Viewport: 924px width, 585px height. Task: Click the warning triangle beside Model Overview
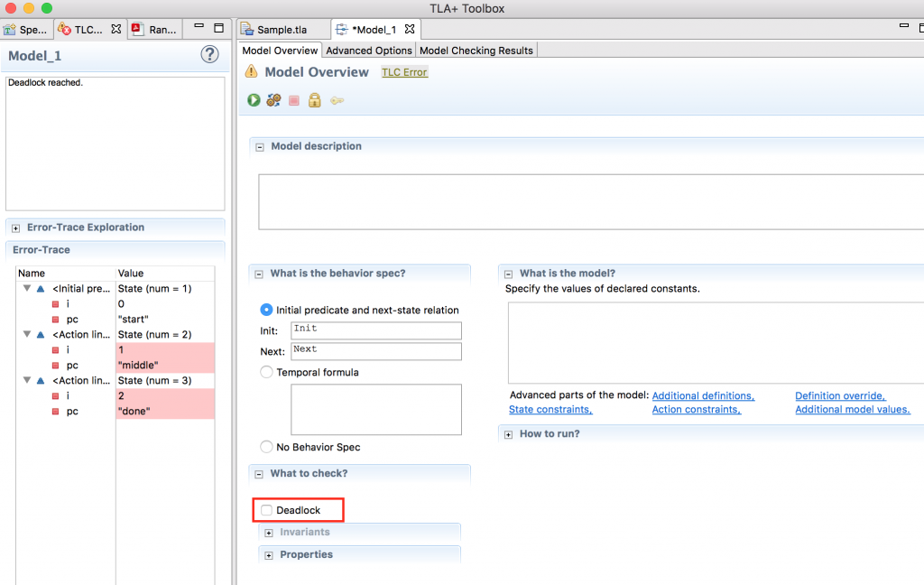tap(252, 72)
